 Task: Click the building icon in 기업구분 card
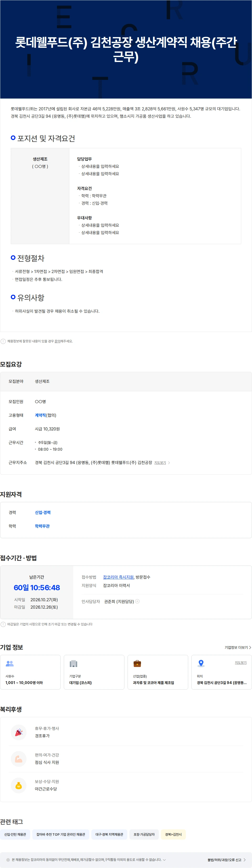coord(73,664)
